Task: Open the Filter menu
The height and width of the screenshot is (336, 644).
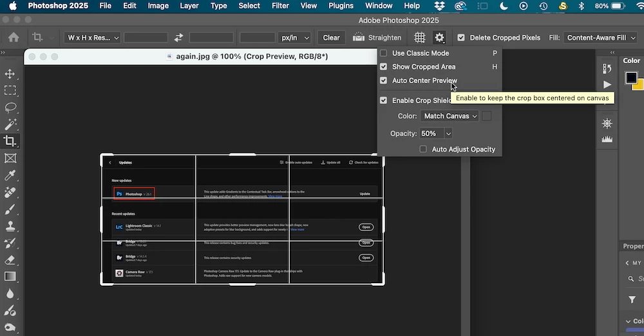Action: pyautogui.click(x=280, y=6)
